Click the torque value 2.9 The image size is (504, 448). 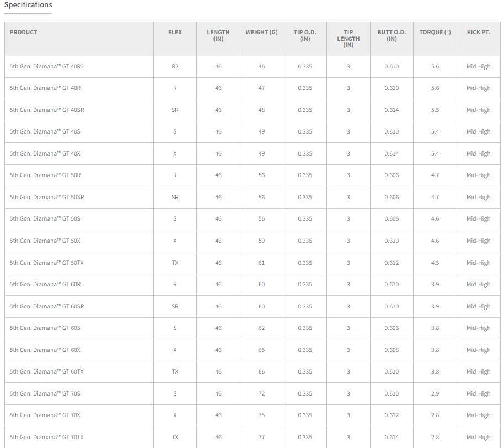click(x=435, y=393)
